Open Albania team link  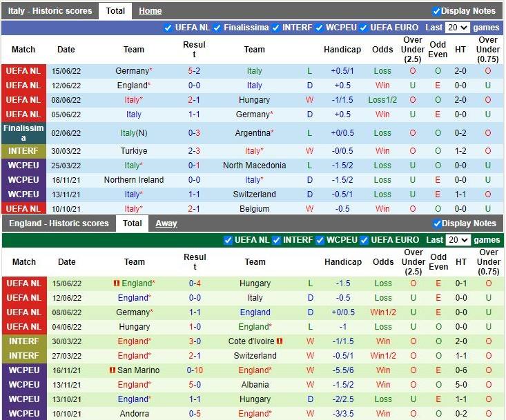click(x=255, y=385)
